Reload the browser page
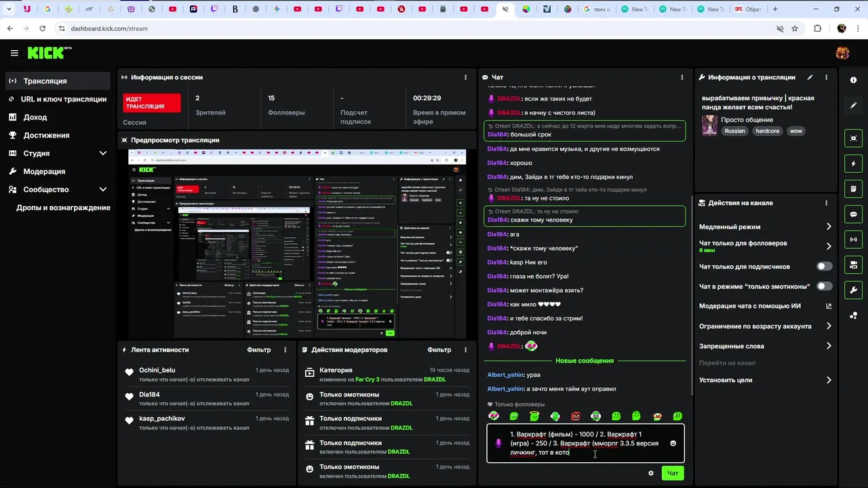 (x=42, y=28)
